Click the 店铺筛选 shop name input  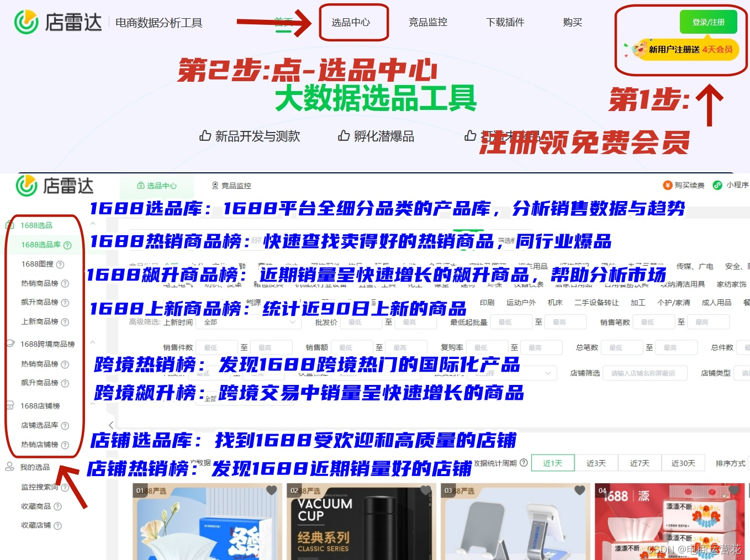[646, 373]
